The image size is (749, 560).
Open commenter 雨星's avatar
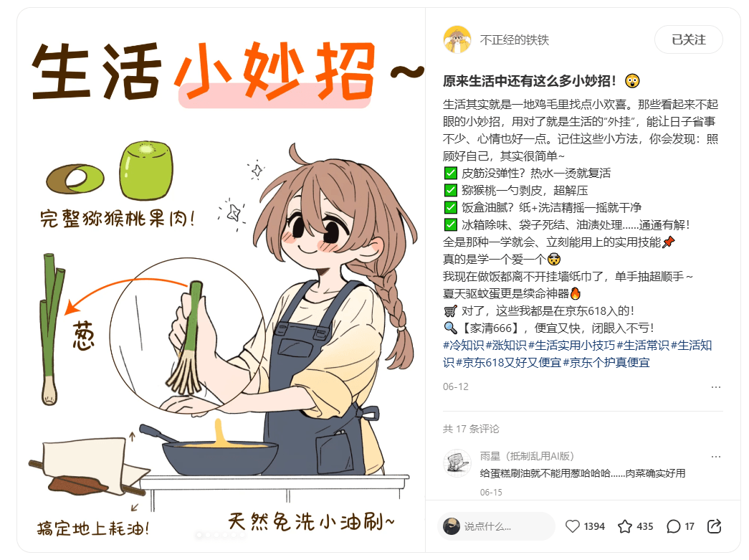coord(457,463)
